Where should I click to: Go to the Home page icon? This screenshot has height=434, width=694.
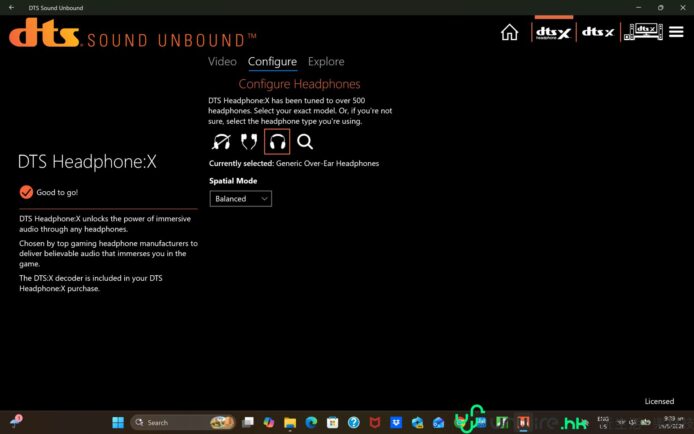click(x=509, y=32)
